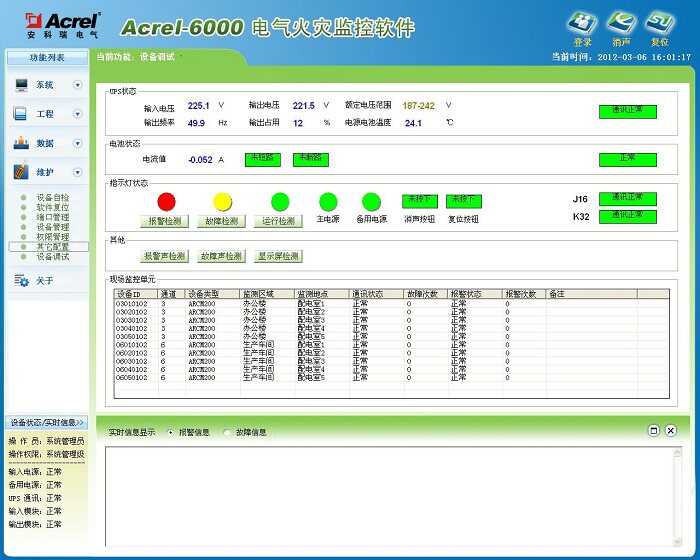Click the message area scrollbar down arrow
700x560 pixels.
click(x=677, y=542)
